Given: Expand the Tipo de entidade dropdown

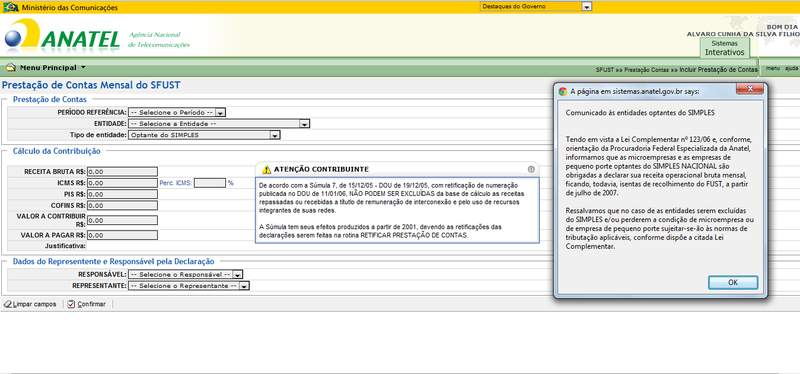Looking at the screenshot, I should [x=204, y=135].
